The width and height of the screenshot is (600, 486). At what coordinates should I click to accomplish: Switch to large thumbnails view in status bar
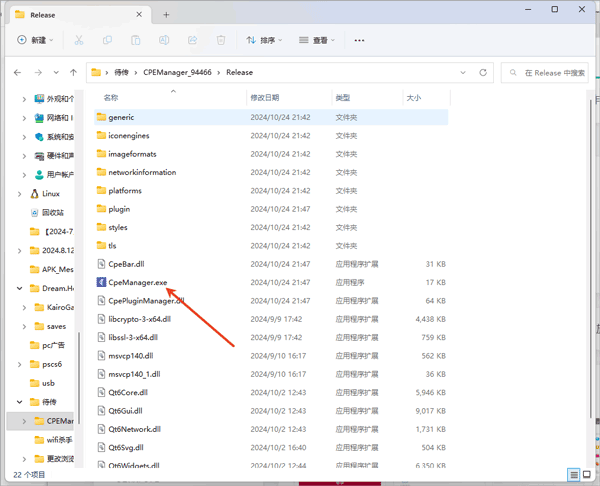click(588, 475)
